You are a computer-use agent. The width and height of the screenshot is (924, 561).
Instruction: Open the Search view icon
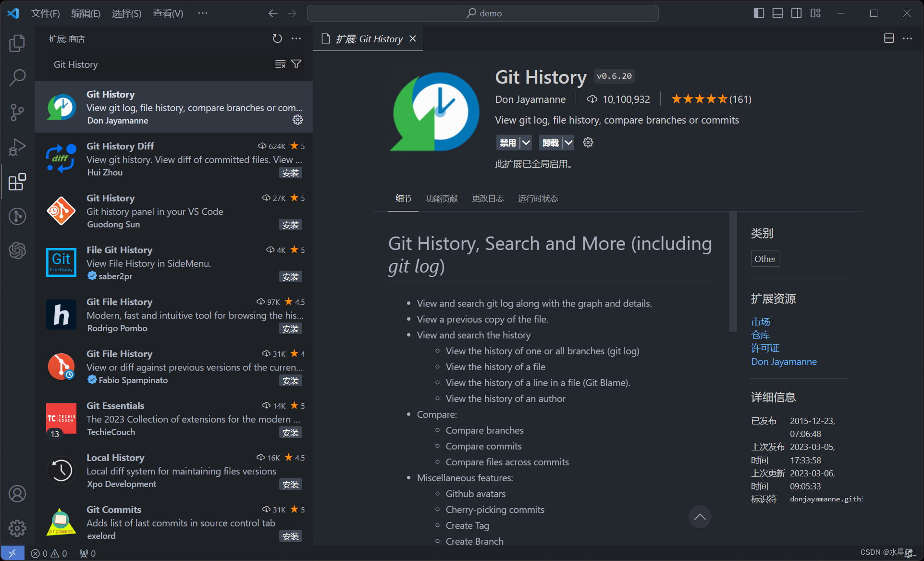point(17,77)
